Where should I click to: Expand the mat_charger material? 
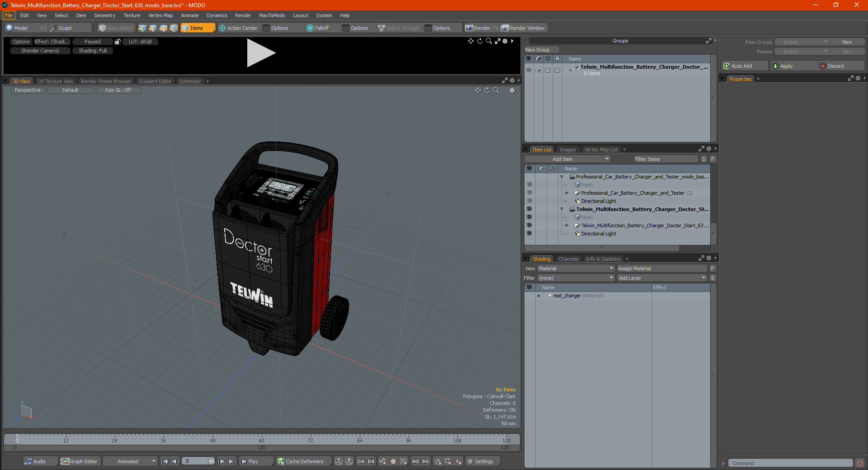point(539,296)
